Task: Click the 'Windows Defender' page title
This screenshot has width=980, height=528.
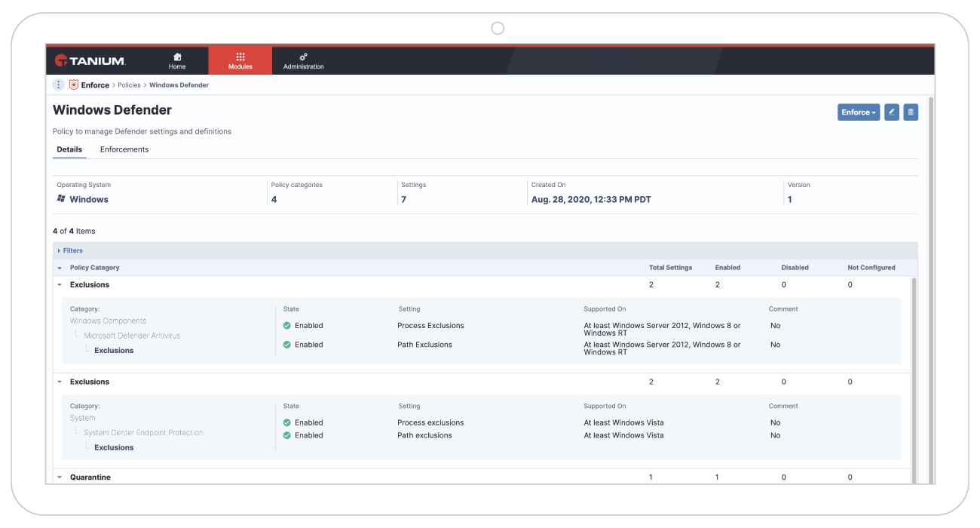Action: tap(112, 110)
